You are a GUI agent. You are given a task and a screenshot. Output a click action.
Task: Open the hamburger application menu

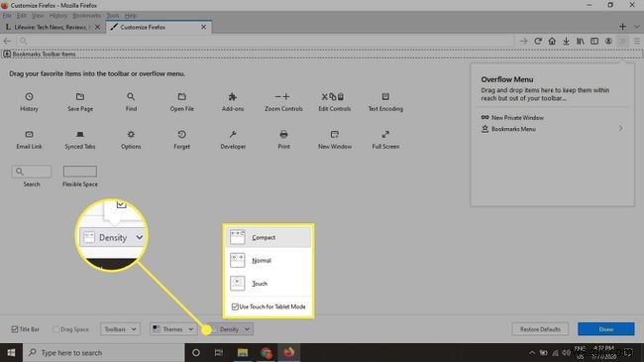(637, 41)
